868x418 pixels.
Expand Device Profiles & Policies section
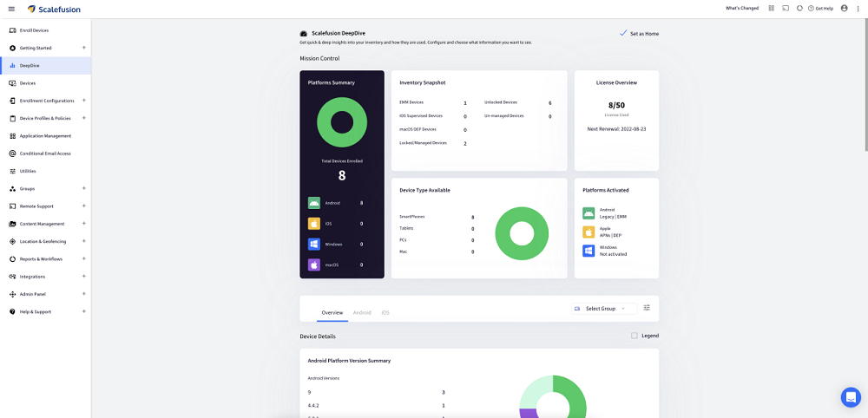84,118
